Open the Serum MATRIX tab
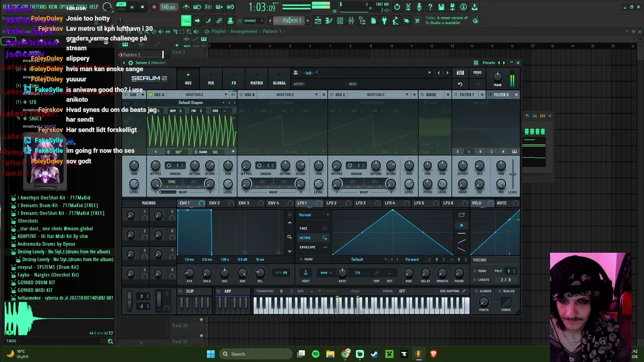644x362 pixels. coord(257,79)
